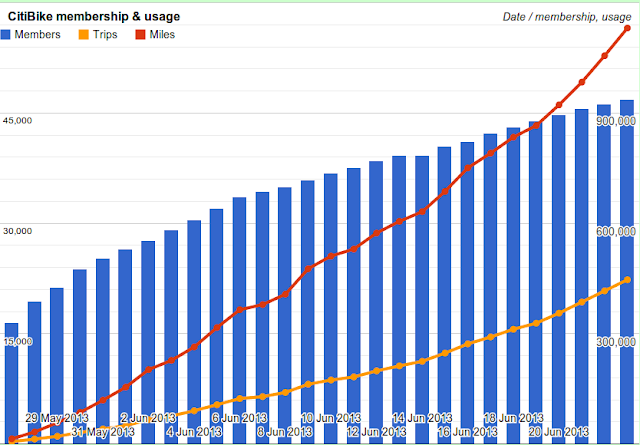Click the 14 Jun 2013 date label

(x=422, y=418)
